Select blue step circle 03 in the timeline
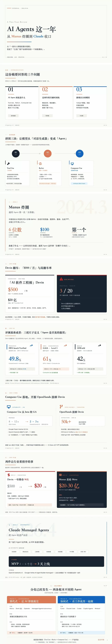 pyautogui.click(x=80, y=153)
